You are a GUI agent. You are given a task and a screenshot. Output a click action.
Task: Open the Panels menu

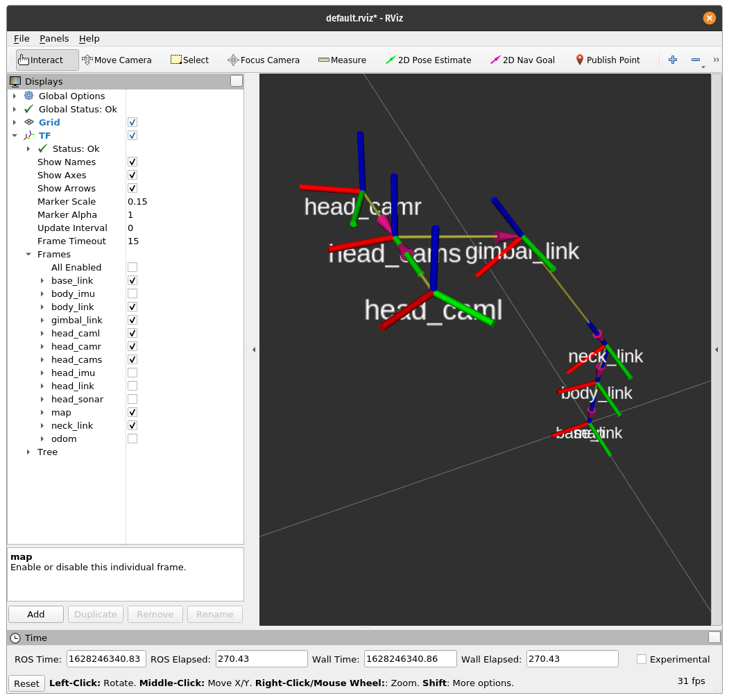(54, 38)
